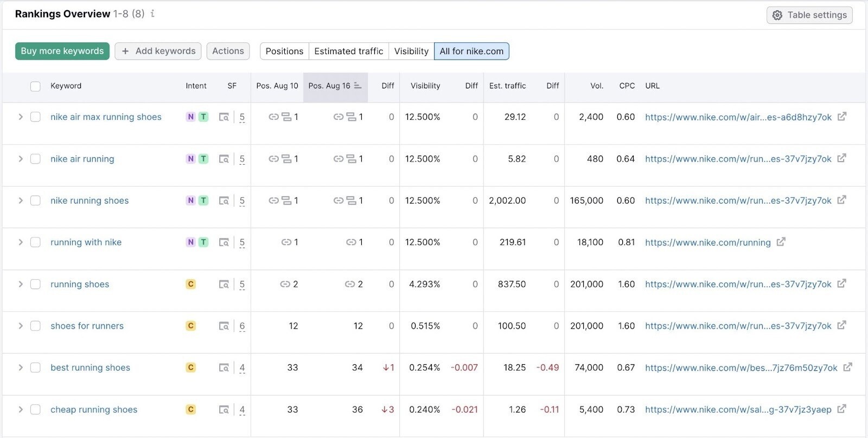
Task: Toggle the select-all checkbox in table header
Action: pos(35,86)
